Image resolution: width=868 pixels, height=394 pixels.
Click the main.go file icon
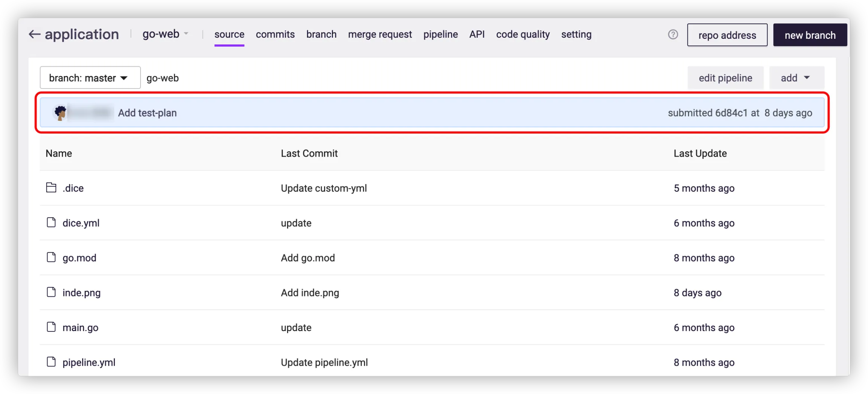tap(51, 327)
